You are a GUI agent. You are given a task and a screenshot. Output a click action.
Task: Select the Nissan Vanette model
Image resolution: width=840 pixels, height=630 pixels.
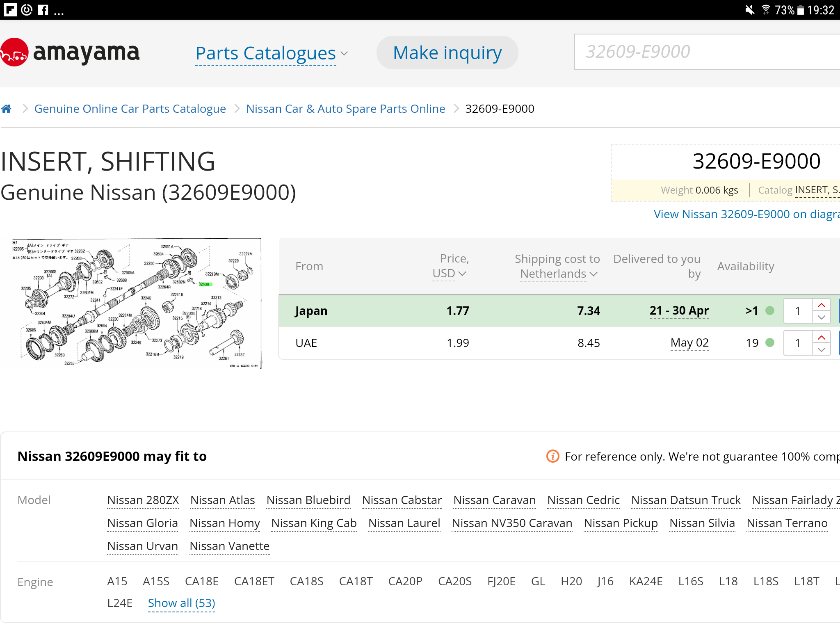(230, 546)
